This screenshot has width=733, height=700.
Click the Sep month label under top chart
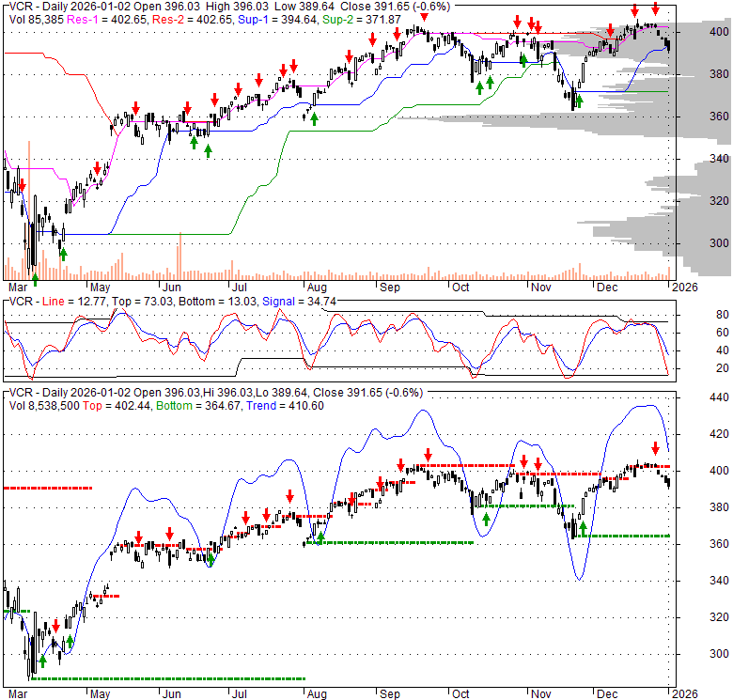(x=389, y=288)
